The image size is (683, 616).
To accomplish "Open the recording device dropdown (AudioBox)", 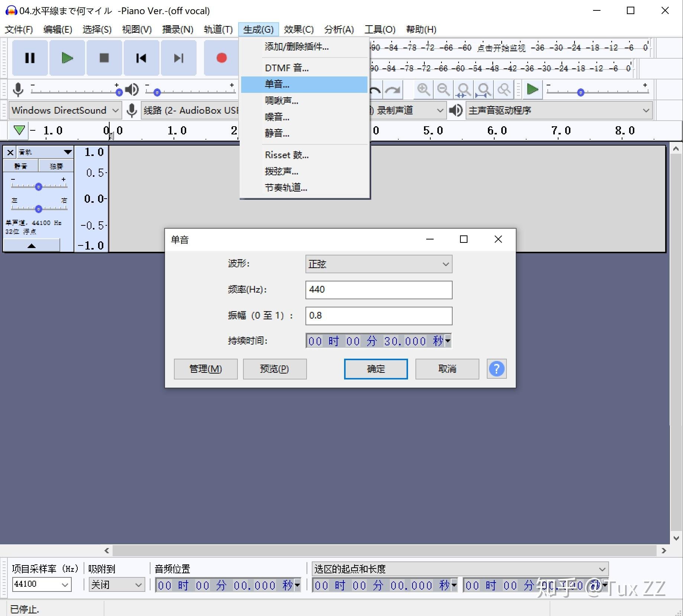I will (x=190, y=110).
